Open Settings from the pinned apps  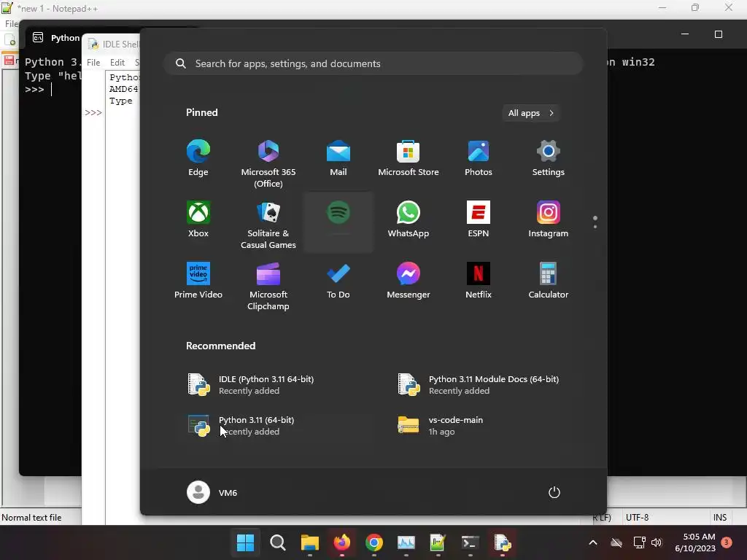549,158
